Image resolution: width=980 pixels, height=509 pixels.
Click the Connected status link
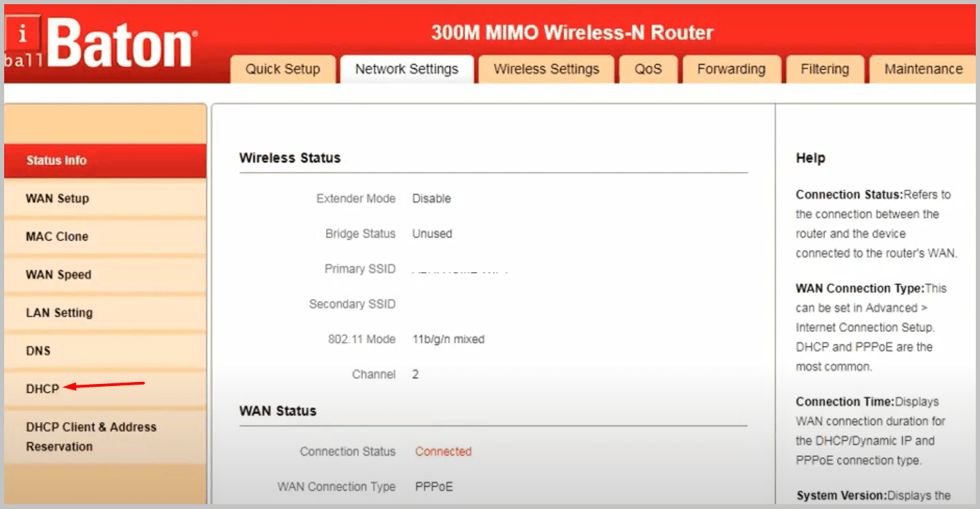click(x=443, y=451)
